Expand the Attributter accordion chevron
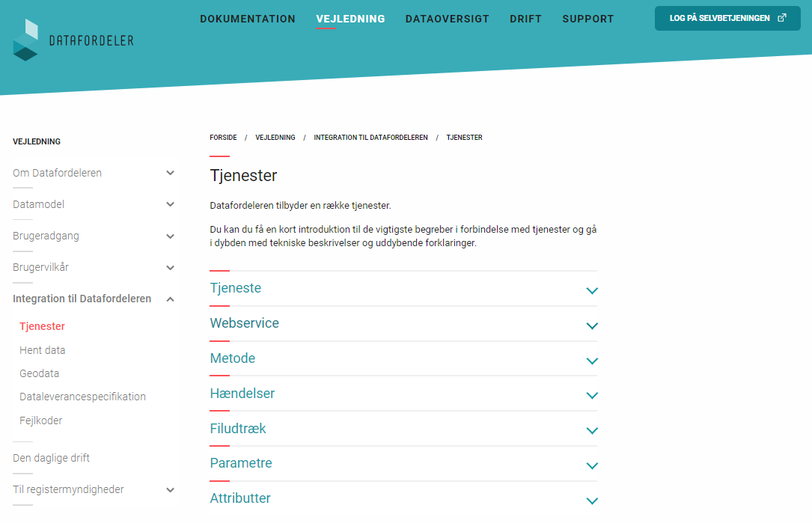Viewport: 812px width, 523px height. click(592, 501)
